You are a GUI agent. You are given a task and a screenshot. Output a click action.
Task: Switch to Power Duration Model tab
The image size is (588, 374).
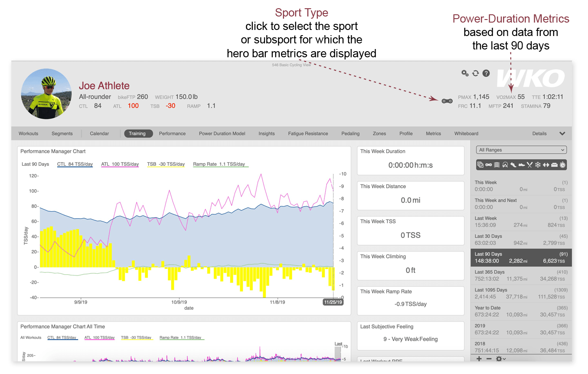coord(222,134)
